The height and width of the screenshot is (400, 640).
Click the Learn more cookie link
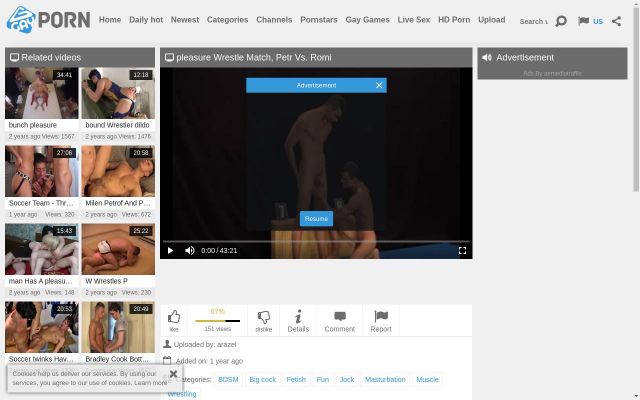(x=151, y=383)
